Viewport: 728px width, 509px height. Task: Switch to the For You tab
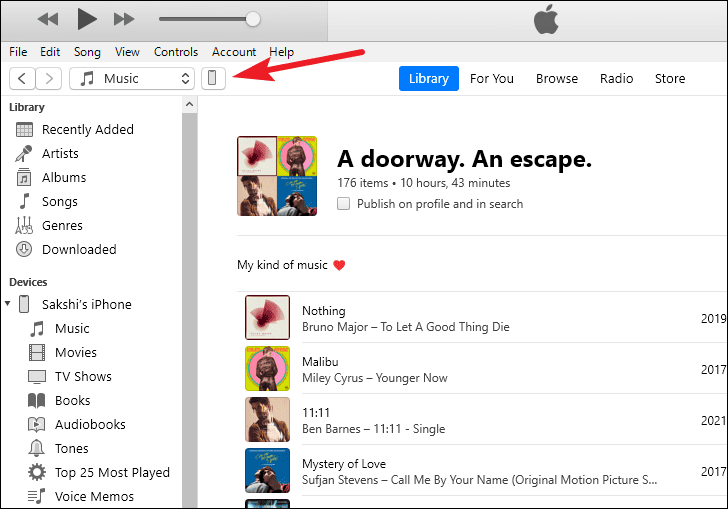pyautogui.click(x=492, y=78)
